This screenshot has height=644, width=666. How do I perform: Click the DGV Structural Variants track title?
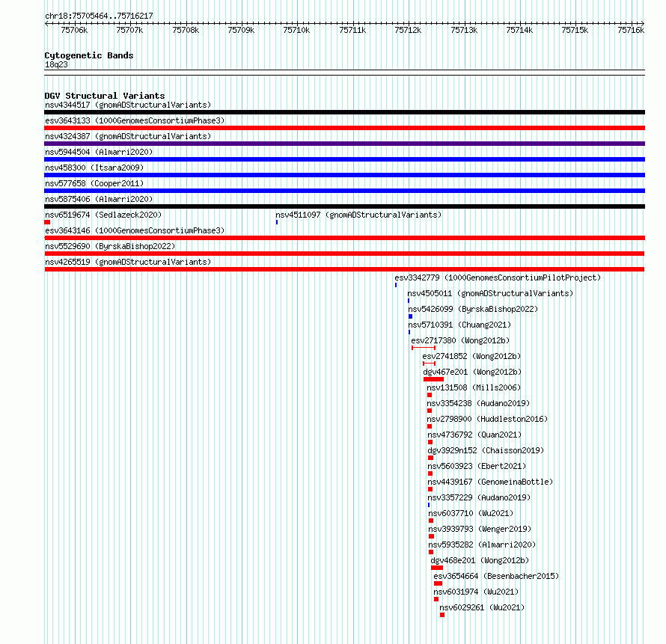[x=105, y=96]
